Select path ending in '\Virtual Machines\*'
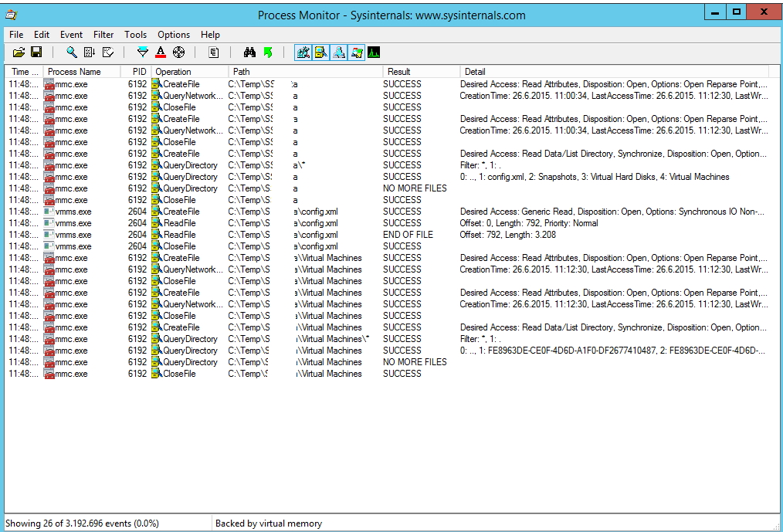Viewport: 783px width, 532px height. [x=299, y=339]
